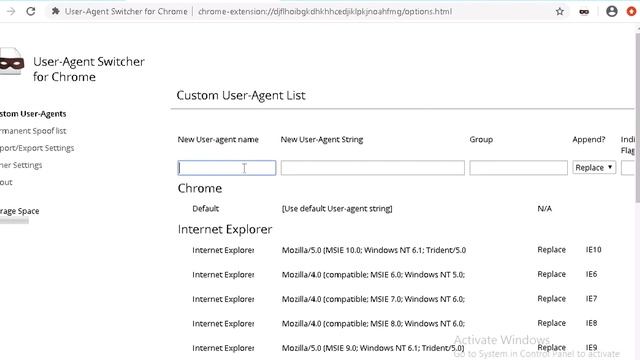Click the IE10 flag label
This screenshot has height=360, width=640.
pyautogui.click(x=593, y=249)
